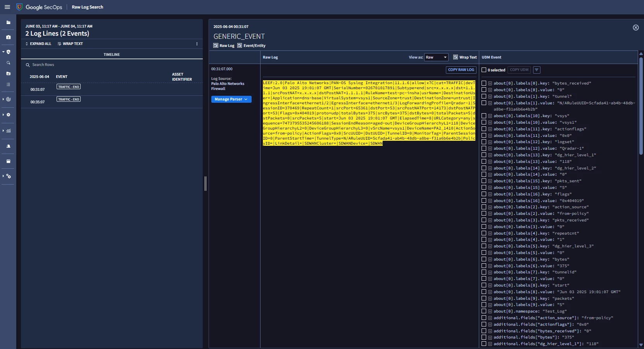Check the about[0].labels[12].value Qradar-1 box
This screenshot has width=644, height=349.
pyautogui.click(x=484, y=149)
